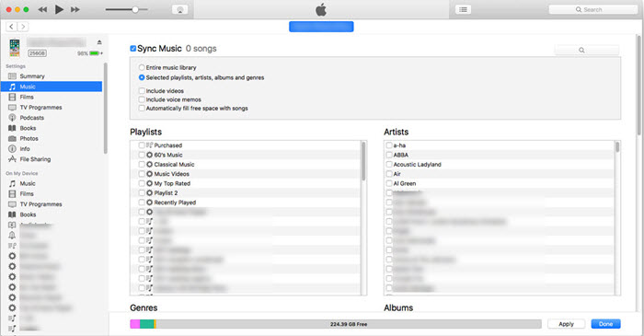Check the ABBA artist checkbox
The width and height of the screenshot is (644, 336).
[389, 155]
